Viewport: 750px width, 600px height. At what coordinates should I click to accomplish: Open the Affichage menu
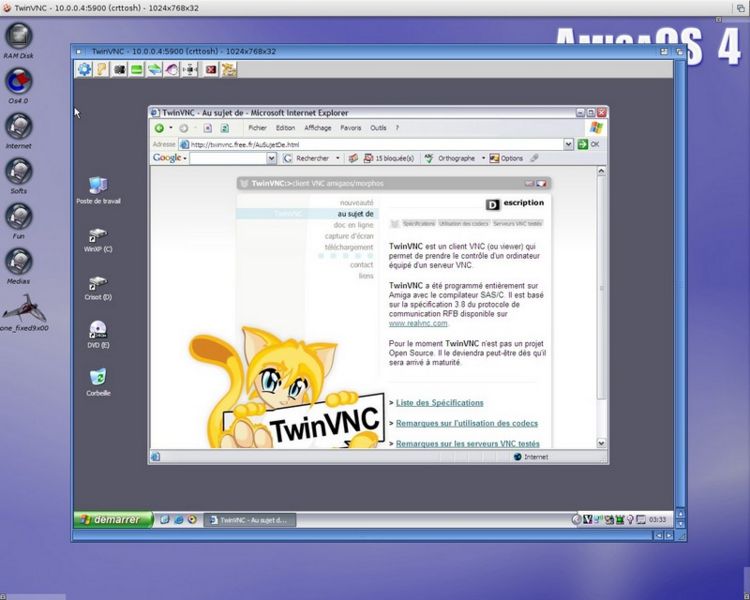tap(318, 128)
